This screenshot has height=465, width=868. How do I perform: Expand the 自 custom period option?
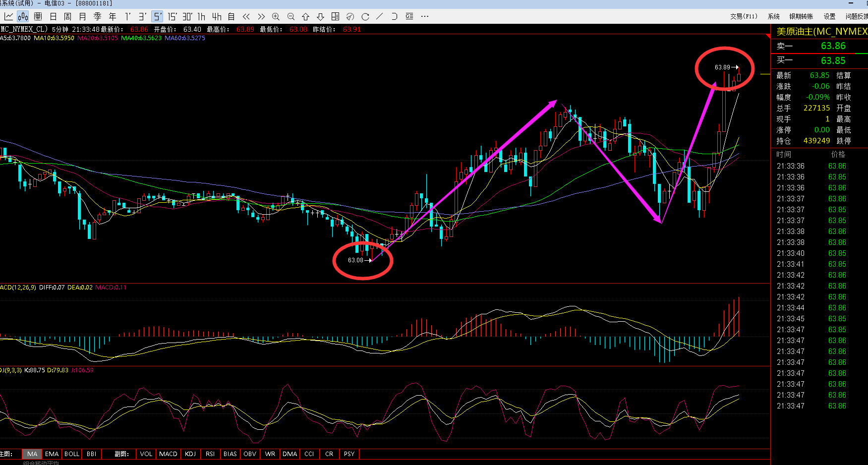pos(231,16)
